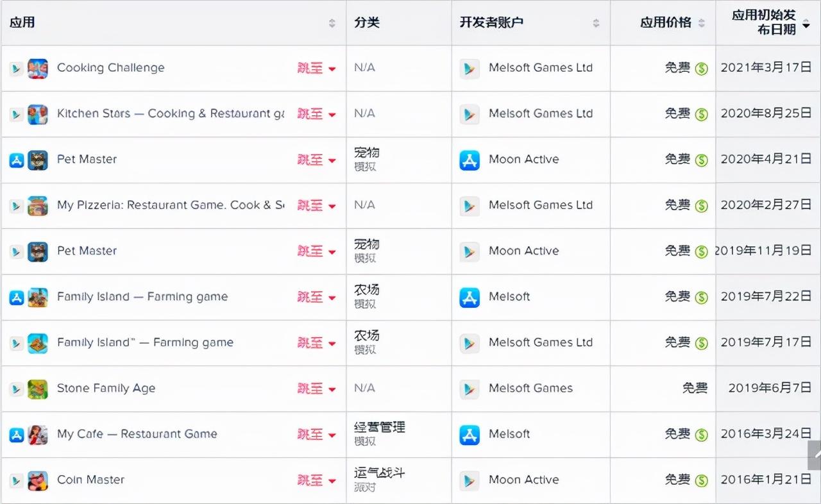Click Google Play icon beside Melsoft Games Ltd, Cooking Challenge row
Screen dimensions: 821x504
tap(470, 69)
